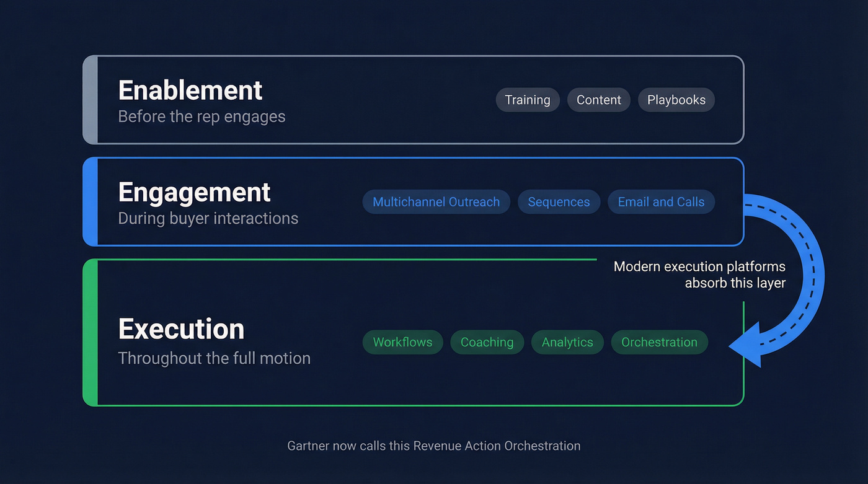Click the Content tag
This screenshot has height=484, width=868.
click(x=598, y=100)
